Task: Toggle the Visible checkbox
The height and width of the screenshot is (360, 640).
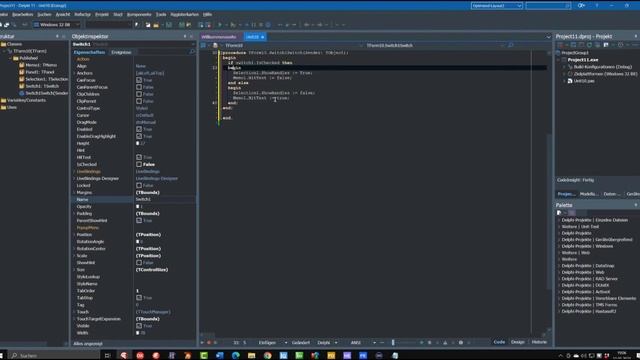Action: click(x=139, y=326)
